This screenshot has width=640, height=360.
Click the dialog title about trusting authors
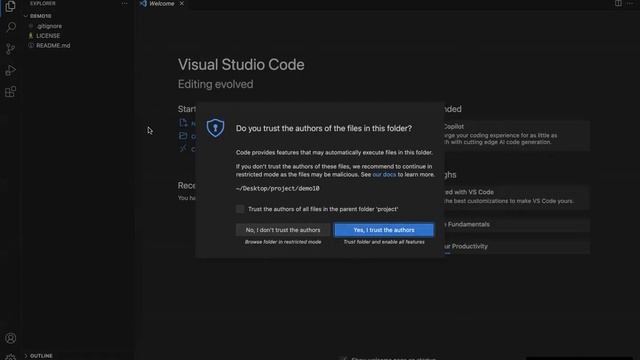tap(324, 129)
